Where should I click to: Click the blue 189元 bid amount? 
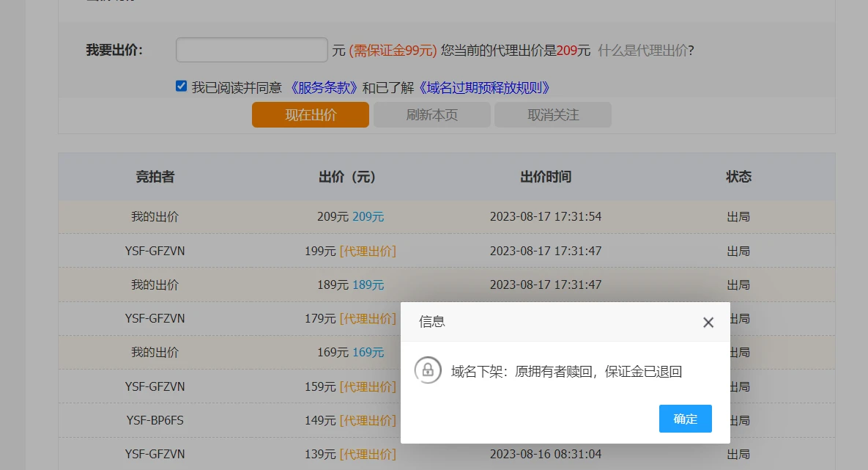(x=368, y=284)
